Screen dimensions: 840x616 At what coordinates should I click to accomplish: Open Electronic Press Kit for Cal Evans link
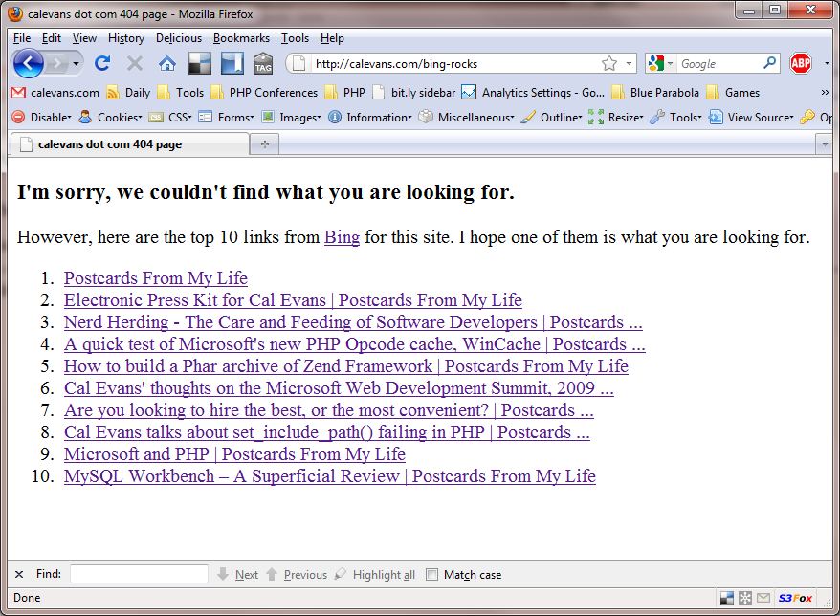coord(293,300)
